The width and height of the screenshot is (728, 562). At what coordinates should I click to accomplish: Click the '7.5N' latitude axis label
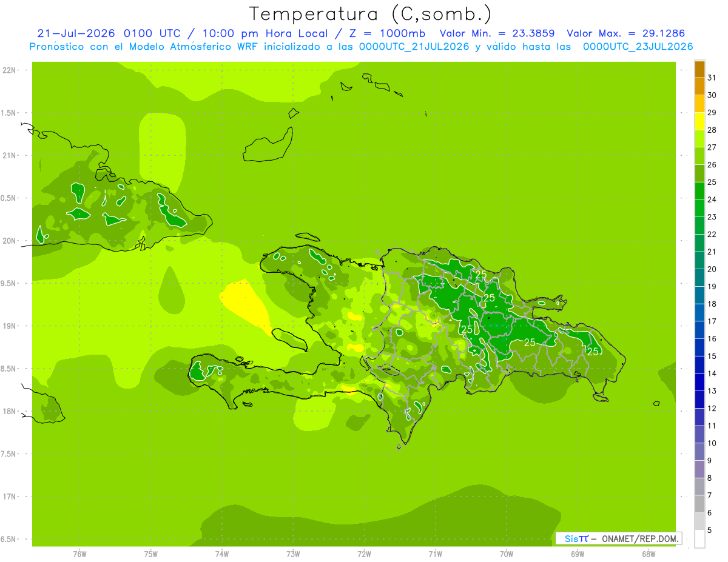pos(8,454)
